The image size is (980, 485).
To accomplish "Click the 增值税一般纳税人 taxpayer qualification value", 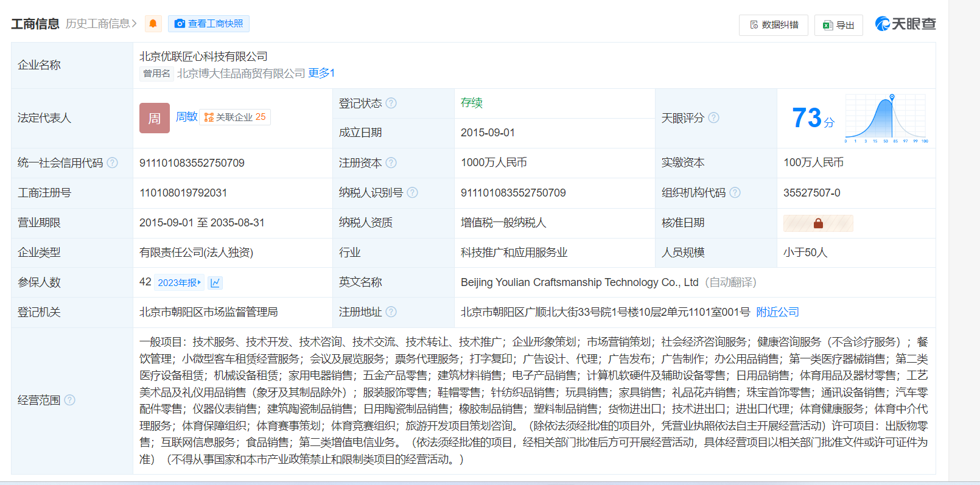I will point(503,223).
